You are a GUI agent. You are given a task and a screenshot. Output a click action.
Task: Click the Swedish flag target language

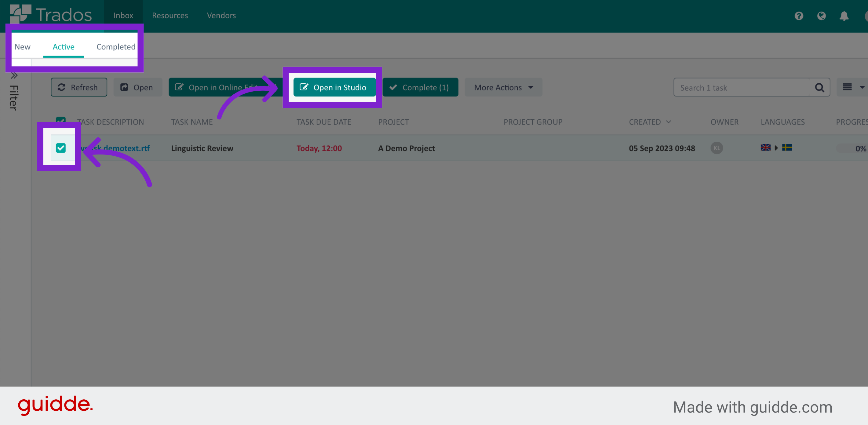coord(787,147)
